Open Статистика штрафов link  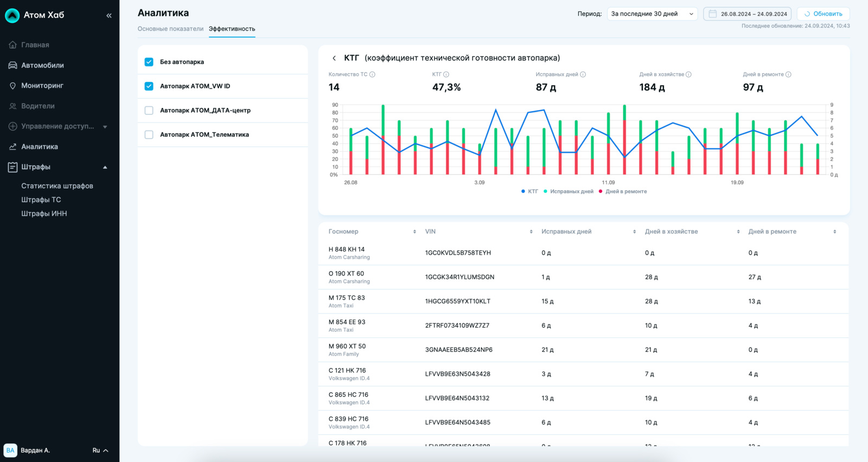point(57,186)
